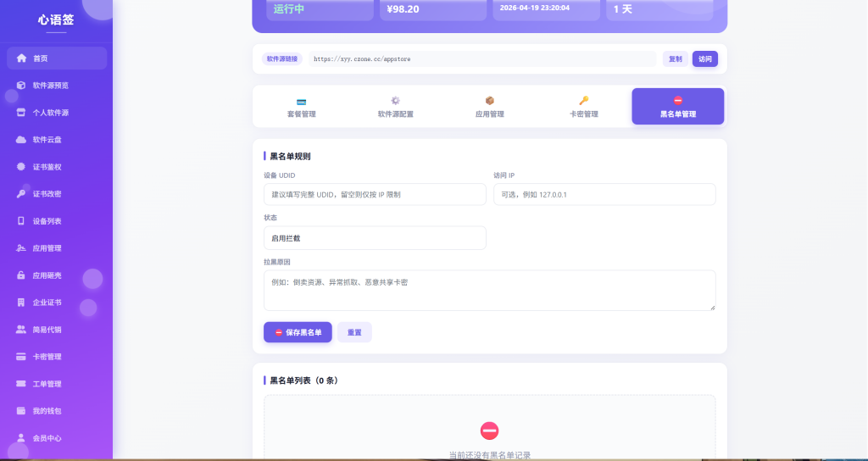Click the 应用砸壳 unlock icon
The height and width of the screenshot is (461, 868).
pyautogui.click(x=21, y=275)
